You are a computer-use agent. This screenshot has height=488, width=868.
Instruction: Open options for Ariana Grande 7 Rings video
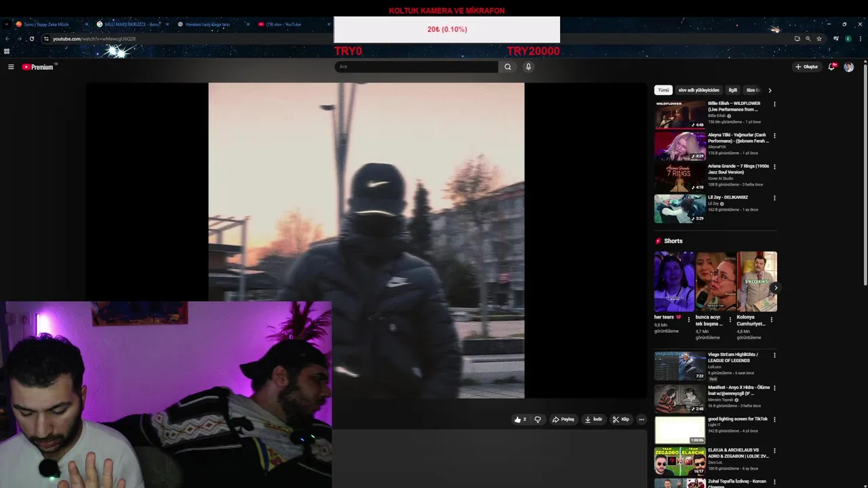774,167
